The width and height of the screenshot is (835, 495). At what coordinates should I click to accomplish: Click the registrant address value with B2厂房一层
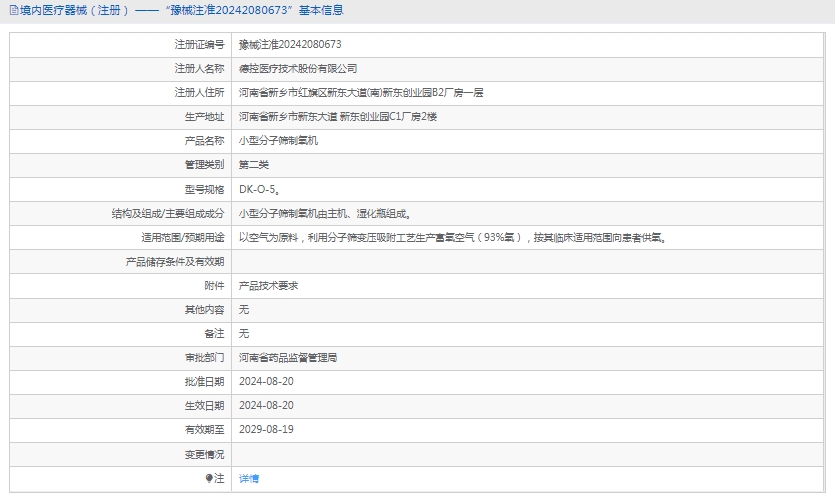[x=361, y=93]
